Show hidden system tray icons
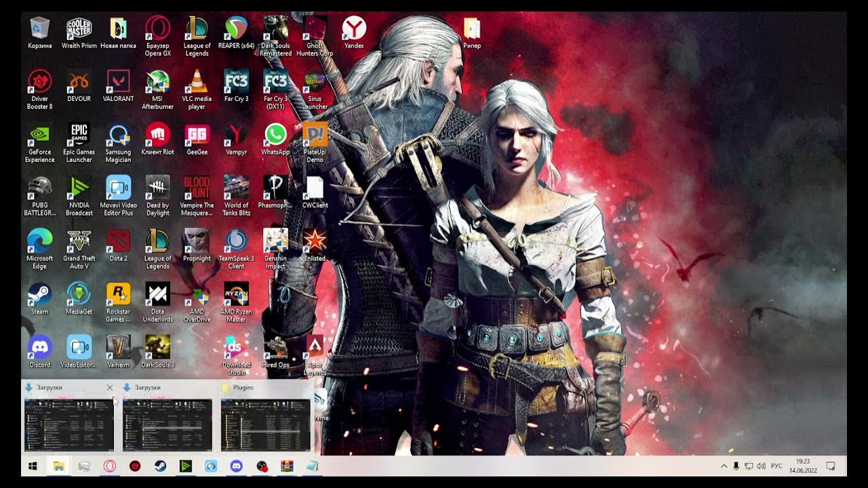This screenshot has width=868, height=488. pos(724,466)
